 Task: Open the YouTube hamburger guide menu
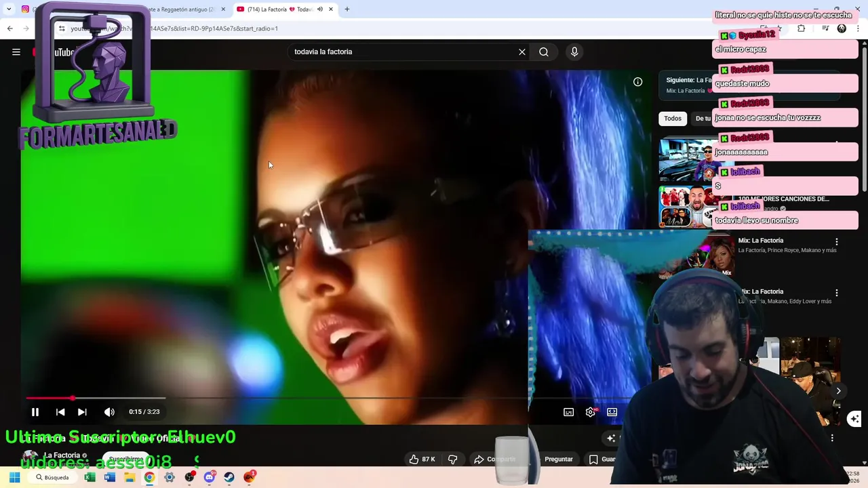(16, 52)
